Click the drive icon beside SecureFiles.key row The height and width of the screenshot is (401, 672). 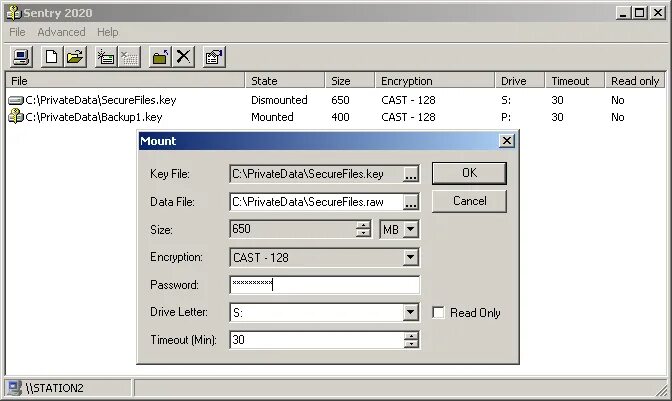click(x=16, y=100)
